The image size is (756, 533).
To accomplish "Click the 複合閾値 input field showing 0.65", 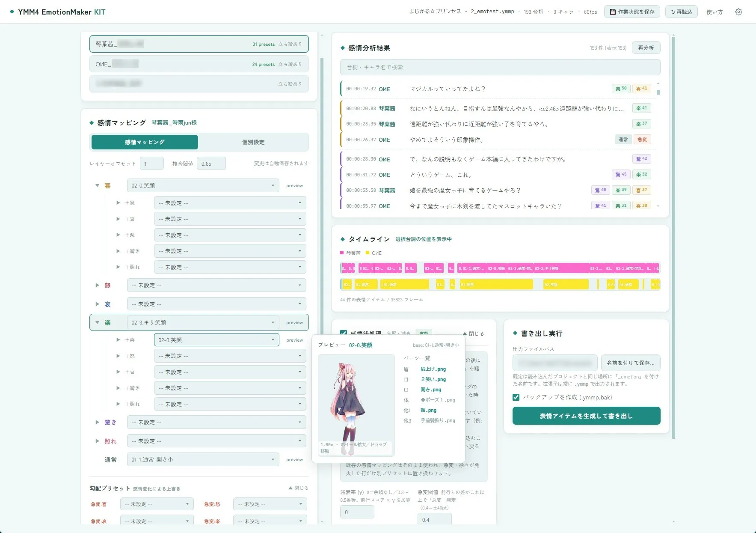I will (x=211, y=164).
